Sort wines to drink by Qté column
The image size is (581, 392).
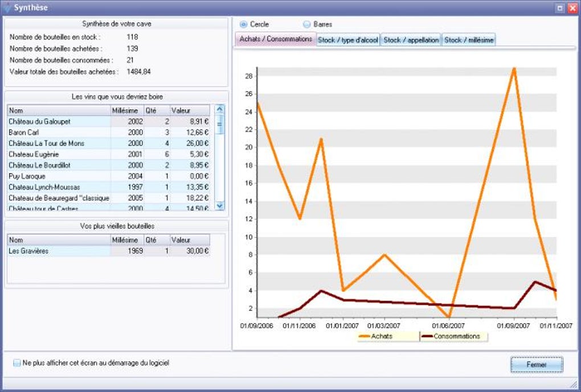click(x=157, y=110)
